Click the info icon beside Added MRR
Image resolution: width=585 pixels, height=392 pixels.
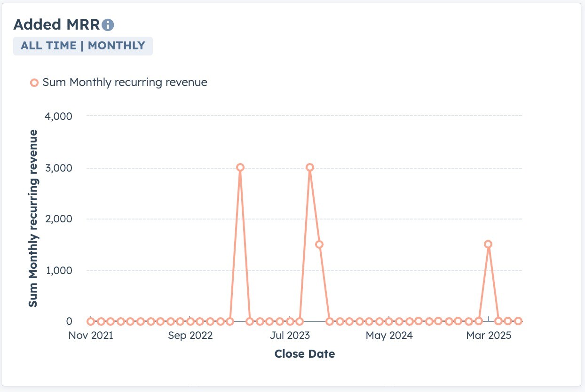tap(108, 25)
